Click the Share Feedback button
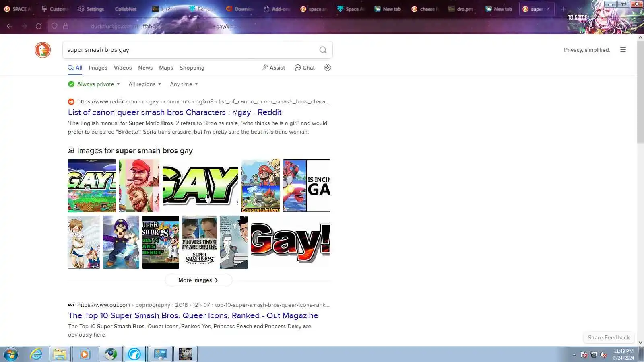The height and width of the screenshot is (362, 644). [x=609, y=337]
